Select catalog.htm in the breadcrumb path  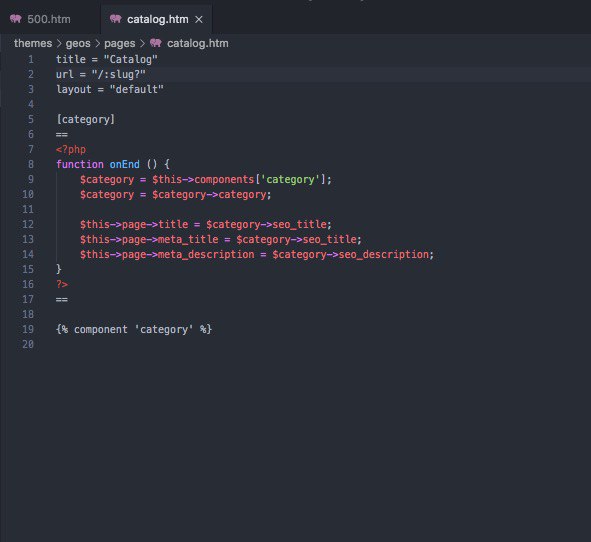pos(198,43)
